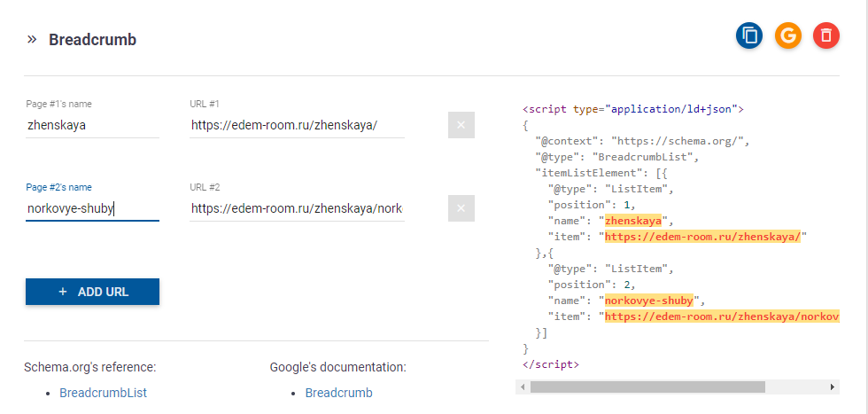Focus the Page #1's name field
868x414 pixels.
(x=92, y=125)
